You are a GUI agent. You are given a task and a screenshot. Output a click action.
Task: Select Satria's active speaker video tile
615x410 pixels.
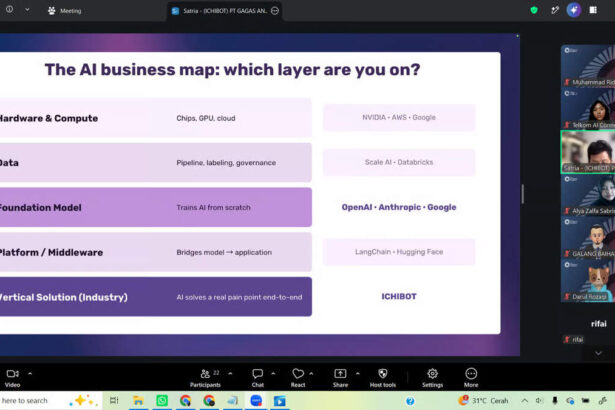point(588,152)
